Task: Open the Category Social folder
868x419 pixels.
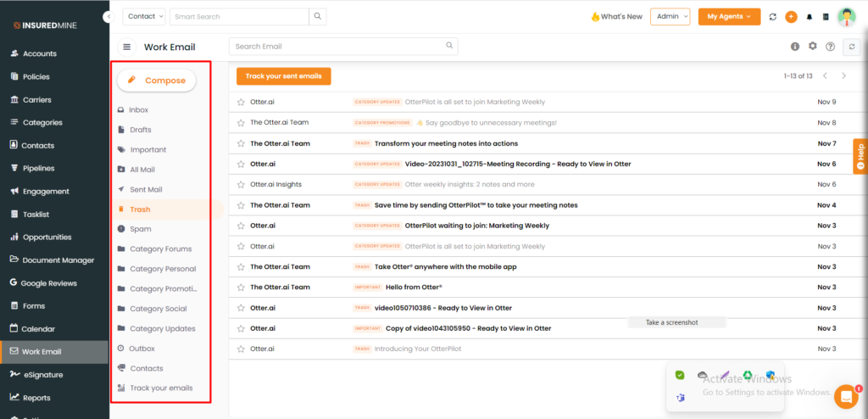Action: [x=153, y=309]
